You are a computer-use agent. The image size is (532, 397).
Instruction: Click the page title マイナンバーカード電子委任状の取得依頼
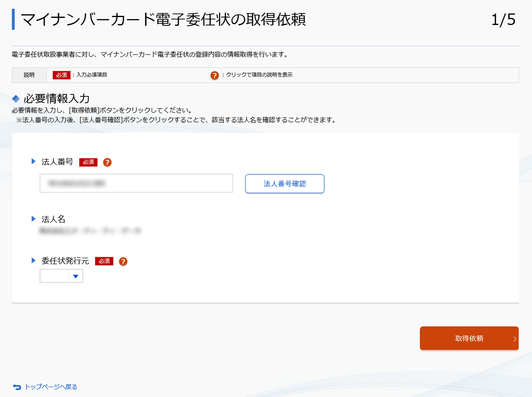click(x=163, y=20)
